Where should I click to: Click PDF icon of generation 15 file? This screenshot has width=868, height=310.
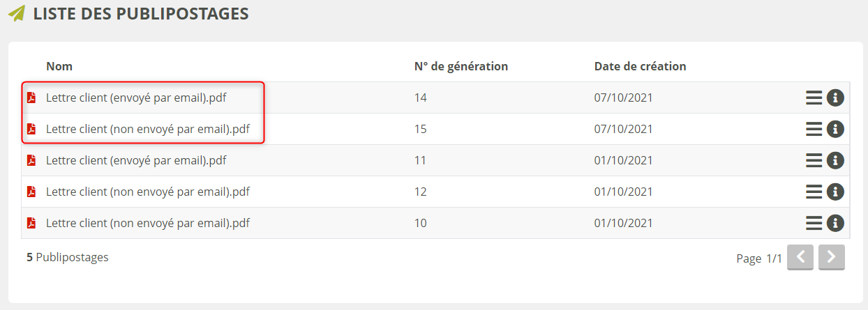(31, 129)
